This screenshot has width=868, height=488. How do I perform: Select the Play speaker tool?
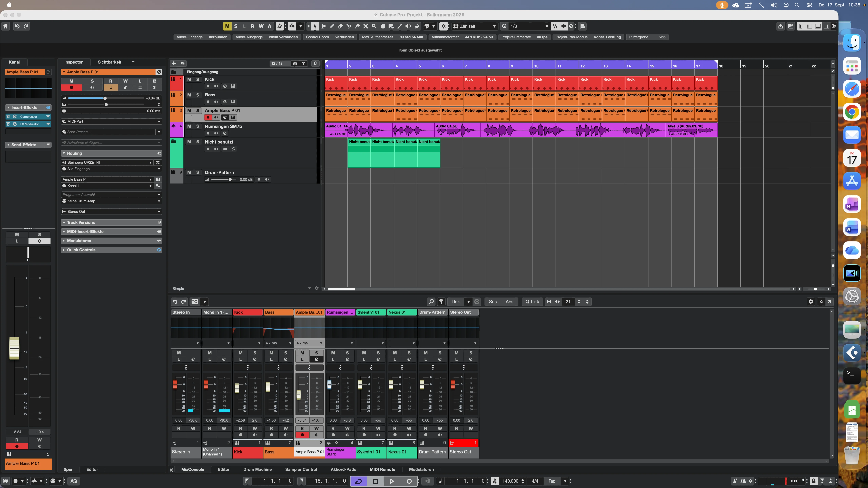[408, 26]
